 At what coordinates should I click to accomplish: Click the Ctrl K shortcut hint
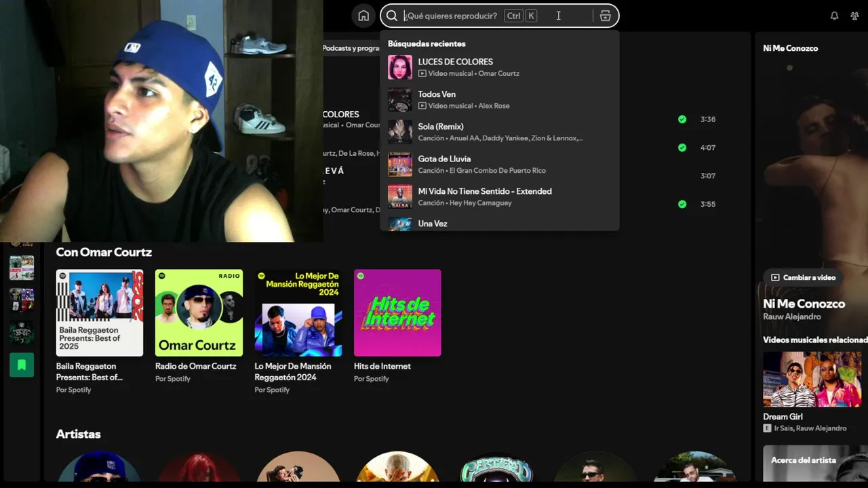[x=521, y=16]
